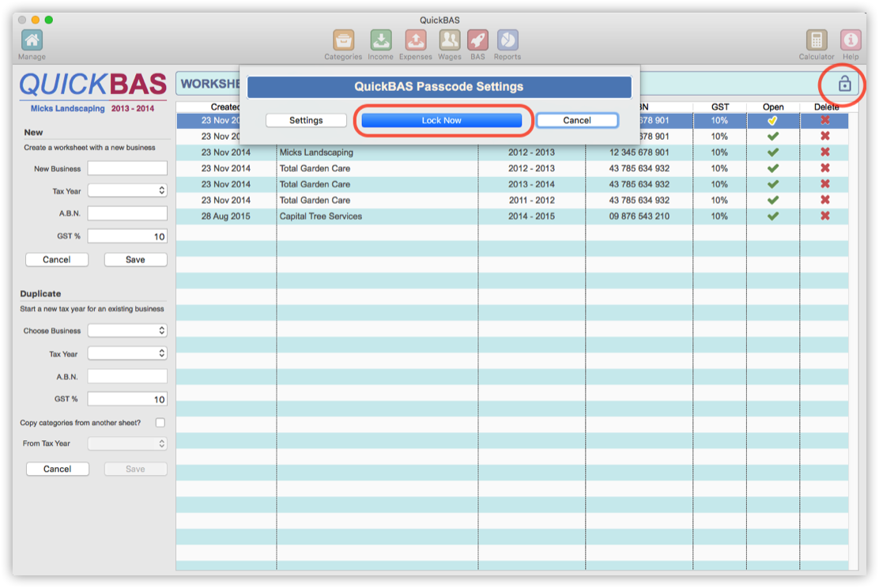Go to the Manage home screen
Screen dimensions: 879x588
point(32,40)
